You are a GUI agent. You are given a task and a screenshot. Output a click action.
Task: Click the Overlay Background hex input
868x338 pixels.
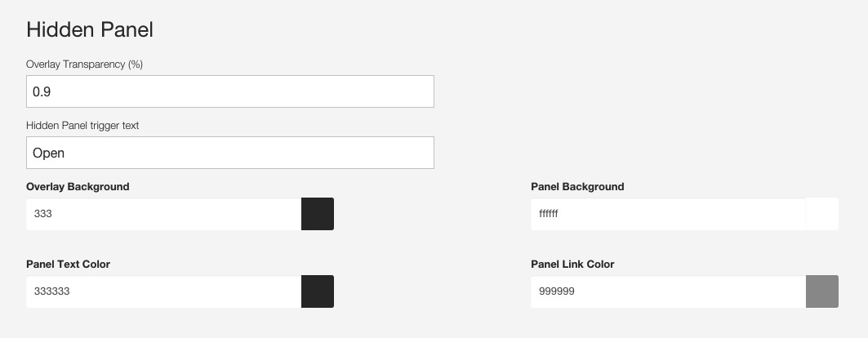164,214
